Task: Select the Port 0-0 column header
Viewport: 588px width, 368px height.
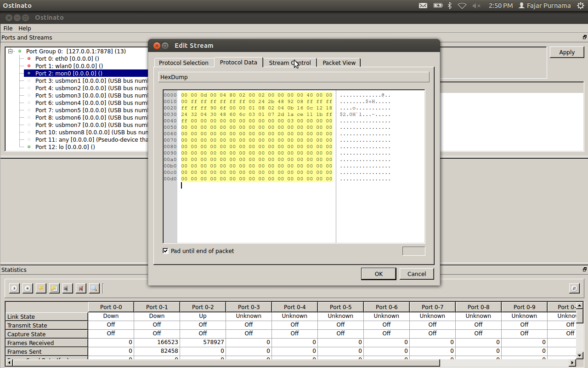Action: (x=111, y=307)
